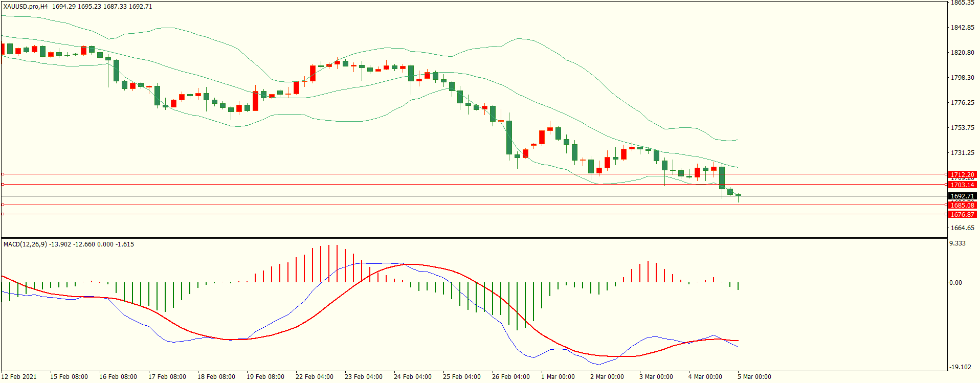Click the 26 Feb 04:00 time label
This screenshot has width=980, height=383.
[x=510, y=377]
